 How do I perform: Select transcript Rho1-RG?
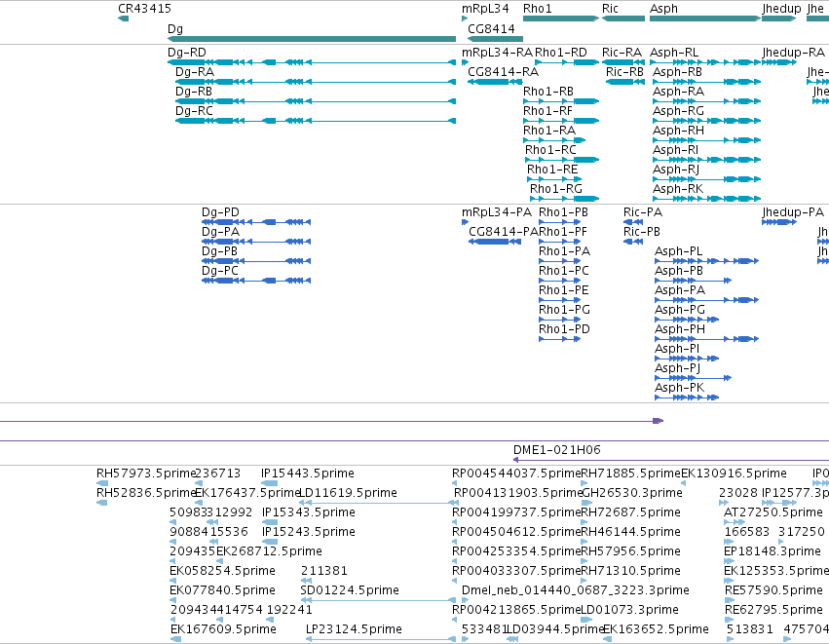565,199
